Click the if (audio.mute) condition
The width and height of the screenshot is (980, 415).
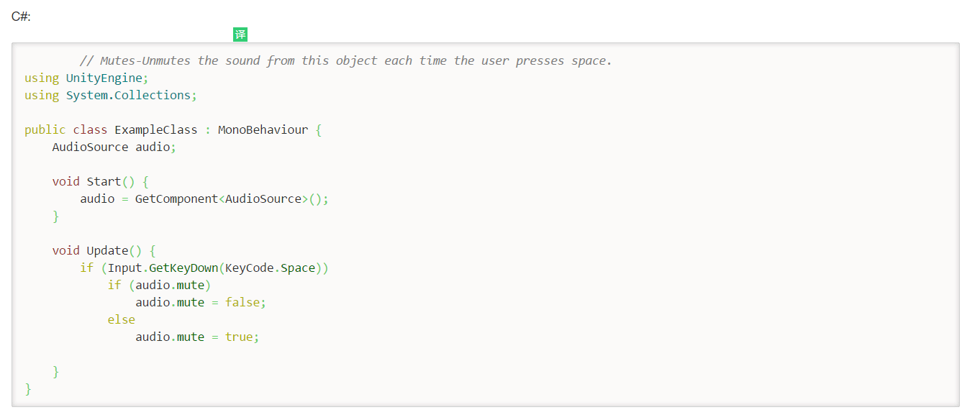point(160,285)
